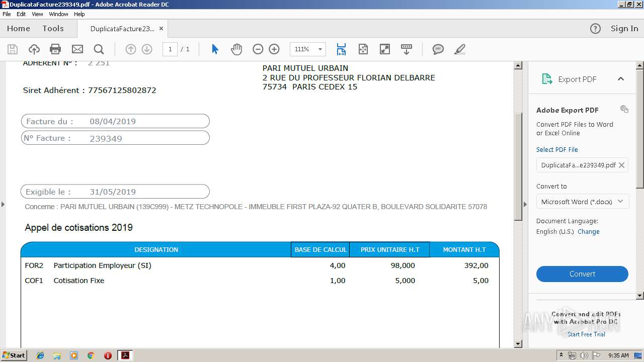Click the read mode download icon
The width and height of the screenshot is (644, 362).
pyautogui.click(x=406, y=49)
